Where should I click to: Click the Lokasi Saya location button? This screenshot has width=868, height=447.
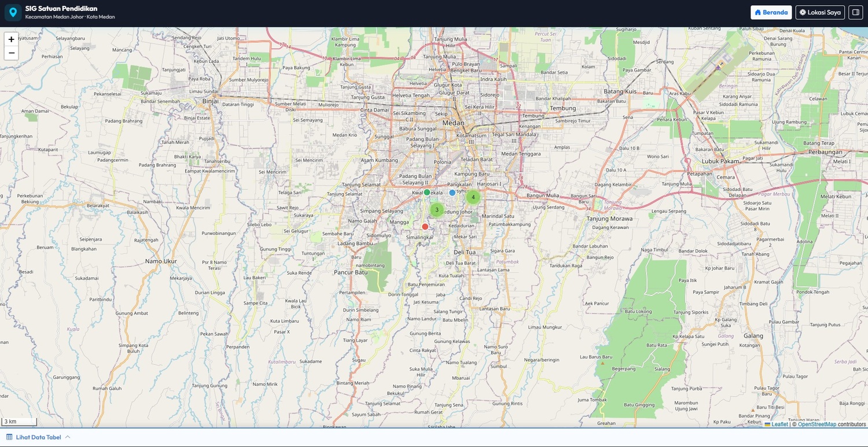820,12
